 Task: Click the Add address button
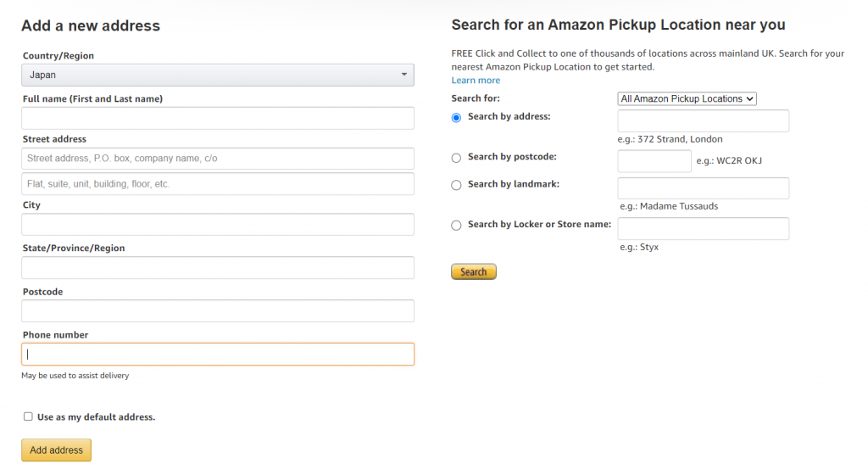tap(57, 450)
